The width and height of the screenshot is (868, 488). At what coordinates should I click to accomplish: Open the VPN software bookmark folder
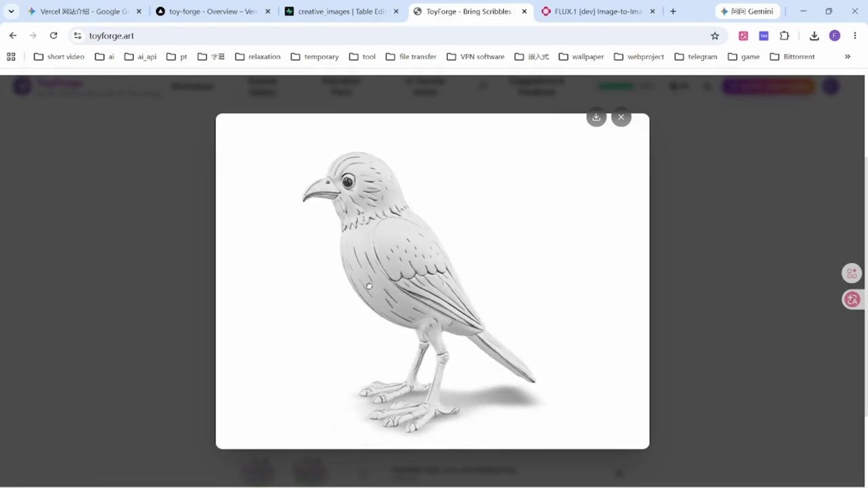[x=475, y=57]
